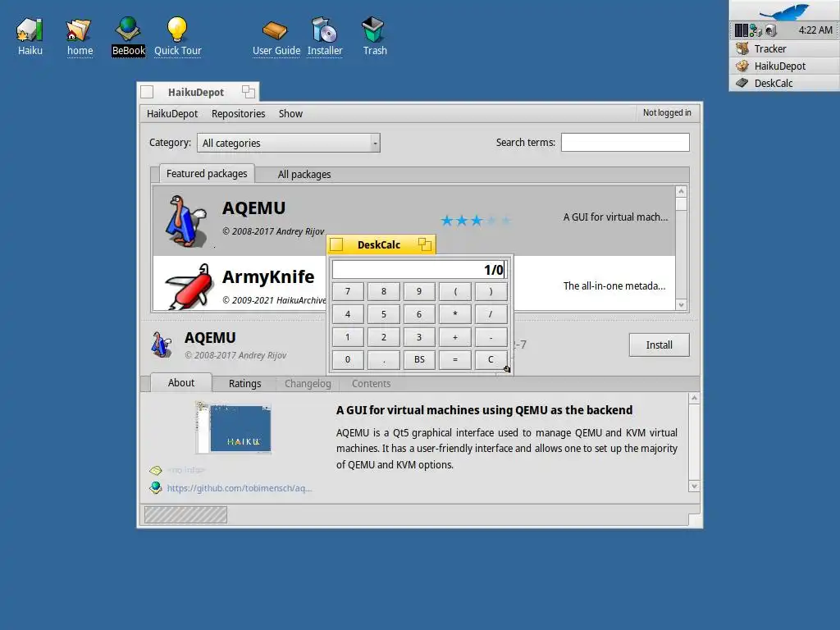Image resolution: width=840 pixels, height=630 pixels.
Task: Click the Install button for AQEMU
Action: coord(659,345)
